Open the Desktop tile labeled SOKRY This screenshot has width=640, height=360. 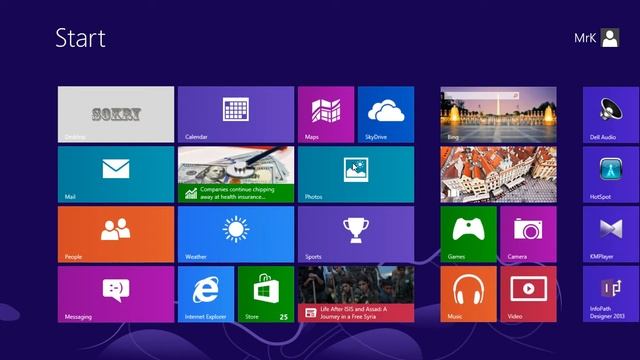[x=116, y=114]
